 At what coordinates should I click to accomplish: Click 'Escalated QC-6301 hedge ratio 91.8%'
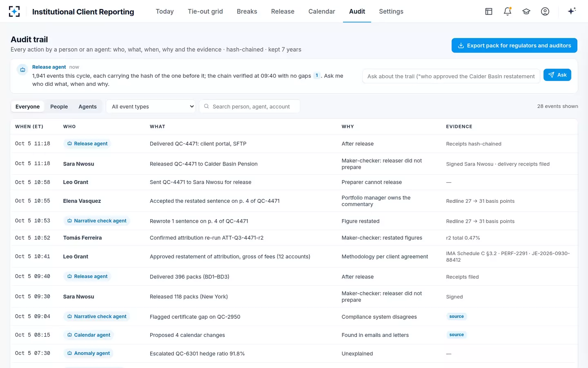197,354
